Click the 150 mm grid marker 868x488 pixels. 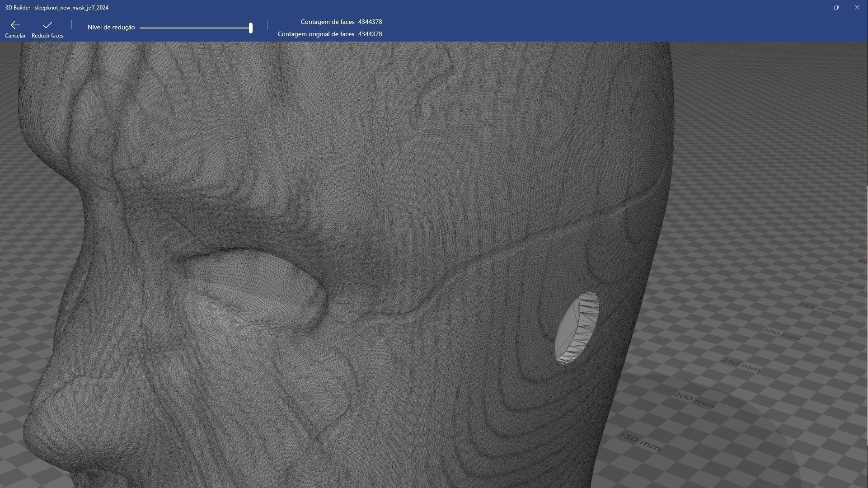pyautogui.click(x=640, y=441)
